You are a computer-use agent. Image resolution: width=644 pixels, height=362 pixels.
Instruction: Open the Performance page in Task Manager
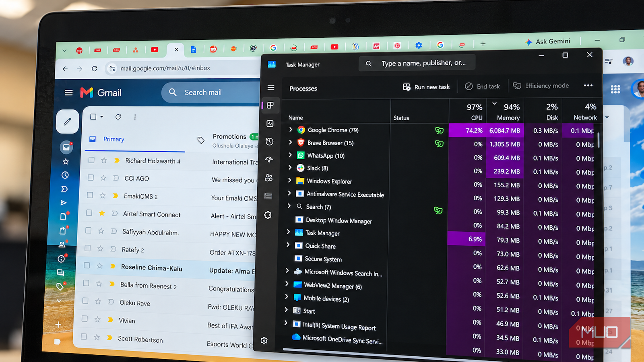click(270, 123)
